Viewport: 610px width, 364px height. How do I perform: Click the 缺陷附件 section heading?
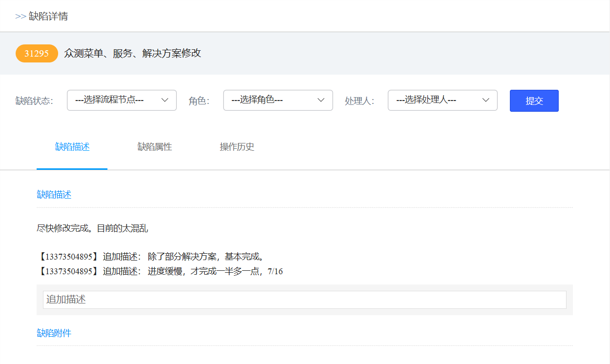coord(54,333)
